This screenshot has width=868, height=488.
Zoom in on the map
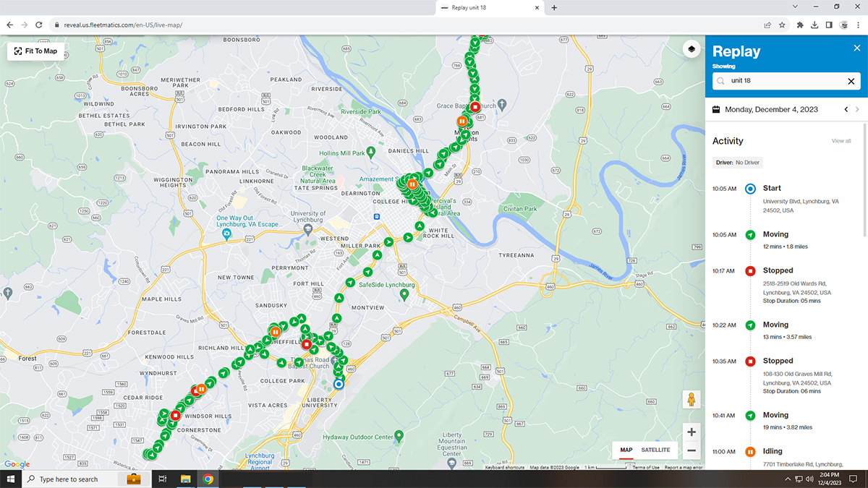click(692, 432)
